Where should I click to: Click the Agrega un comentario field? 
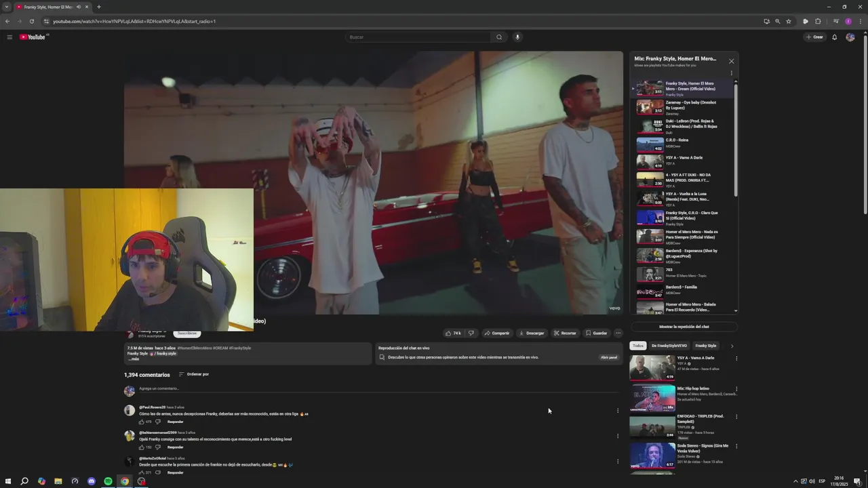point(377,389)
